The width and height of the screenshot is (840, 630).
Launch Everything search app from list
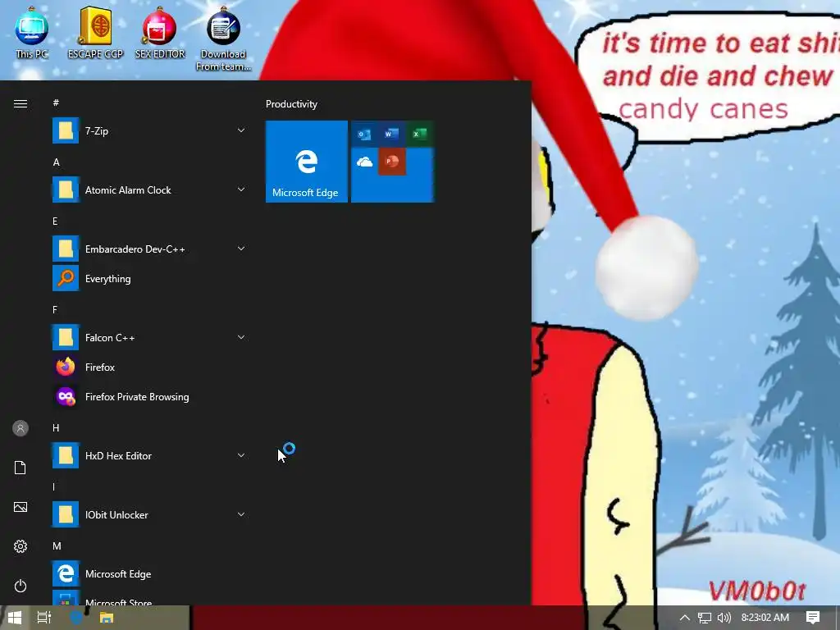[150, 279]
